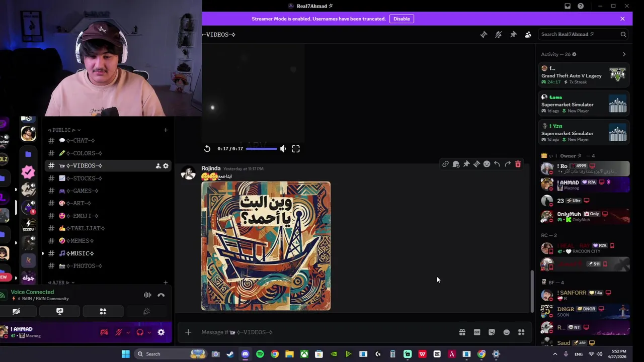
Task: Toggle noise suppression in voice panel
Action: pyautogui.click(x=147, y=295)
